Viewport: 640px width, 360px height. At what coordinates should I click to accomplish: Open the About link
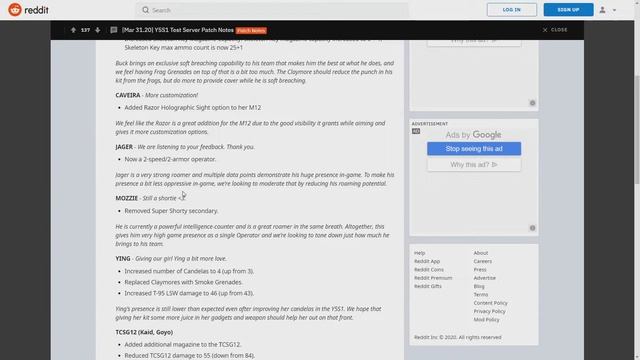481,253
